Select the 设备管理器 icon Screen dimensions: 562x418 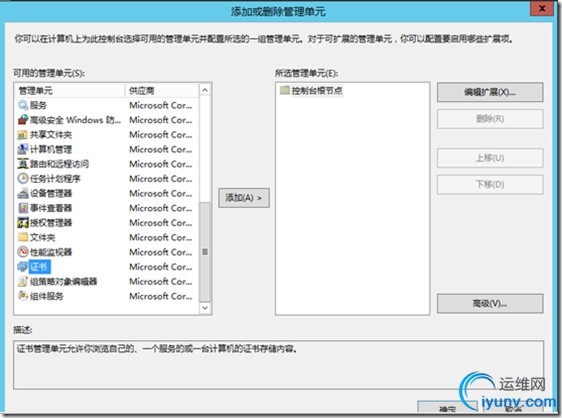(23, 193)
